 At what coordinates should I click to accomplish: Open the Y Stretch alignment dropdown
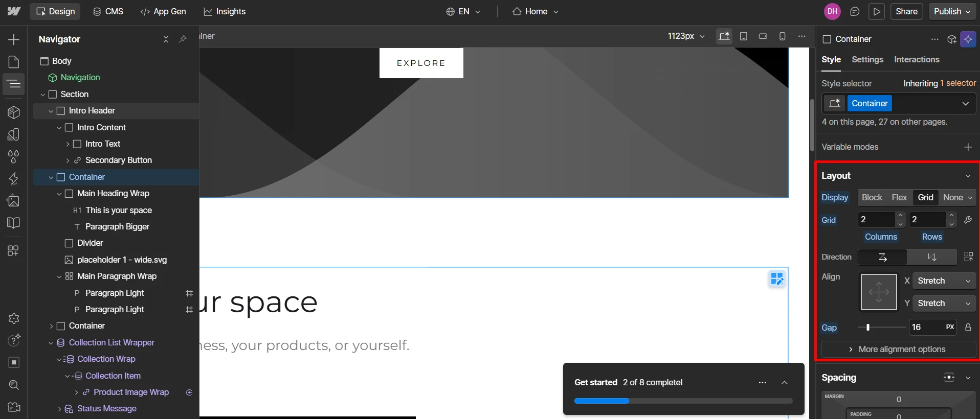[944, 304]
